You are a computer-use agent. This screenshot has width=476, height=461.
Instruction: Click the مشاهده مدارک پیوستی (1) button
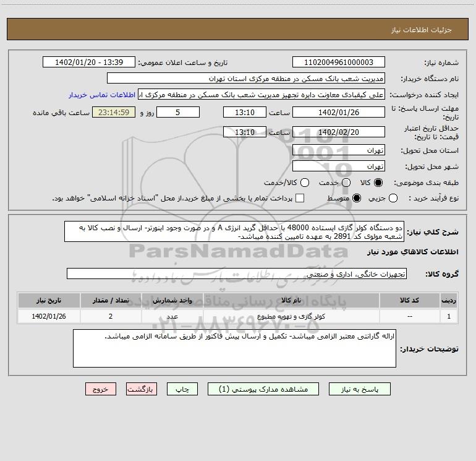[263, 389]
